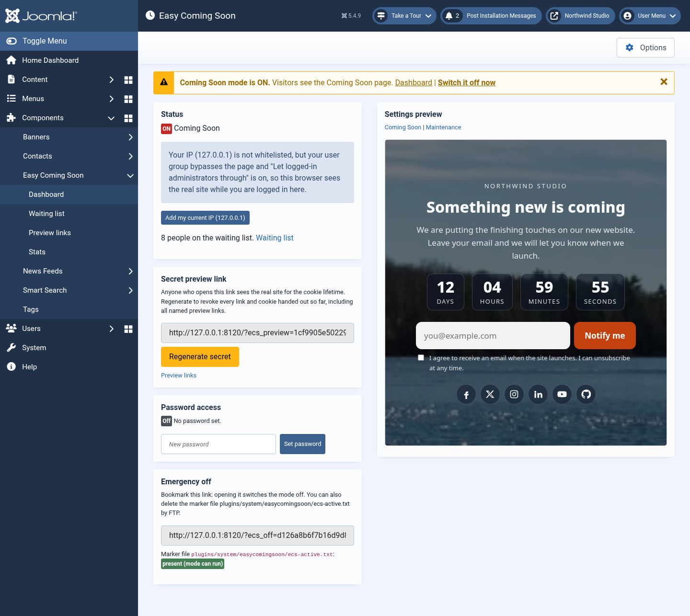The width and height of the screenshot is (690, 616).
Task: Click the secret preview link URL field
Action: pyautogui.click(x=257, y=333)
